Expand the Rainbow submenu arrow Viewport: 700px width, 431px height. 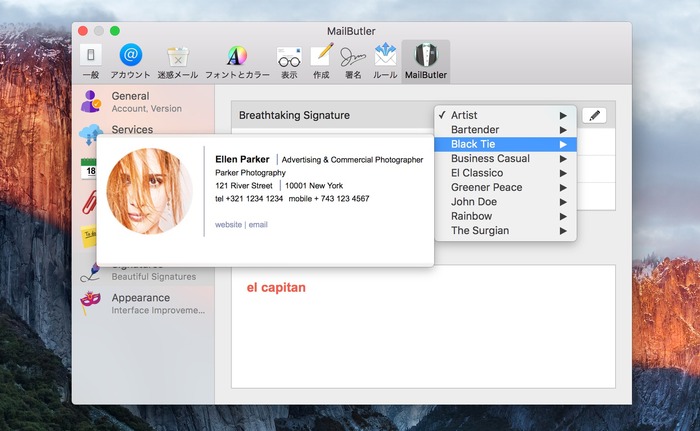click(563, 216)
